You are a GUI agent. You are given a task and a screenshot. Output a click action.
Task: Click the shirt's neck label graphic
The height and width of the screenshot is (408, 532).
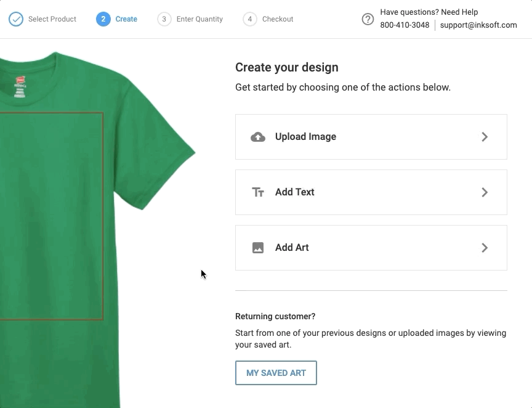[x=19, y=86]
